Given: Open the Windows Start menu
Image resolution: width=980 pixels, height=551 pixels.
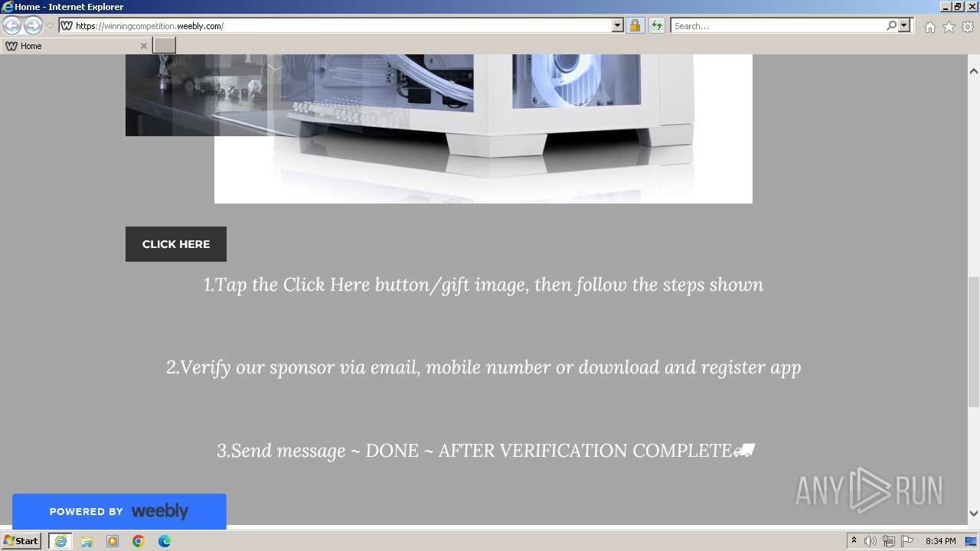Looking at the screenshot, I should [x=21, y=541].
